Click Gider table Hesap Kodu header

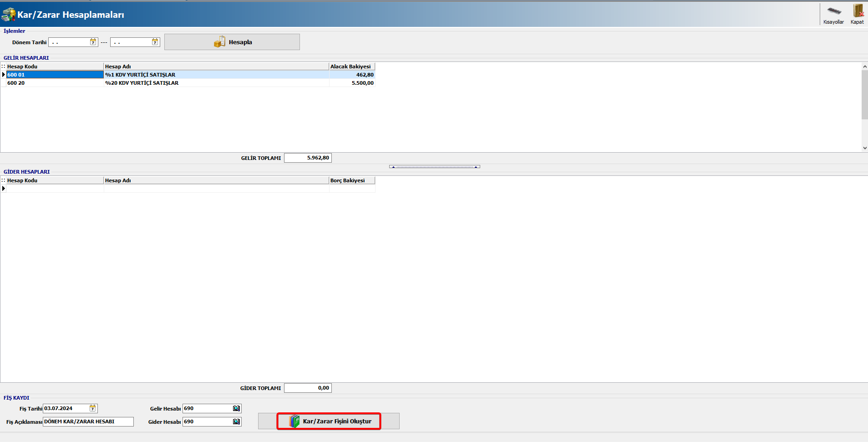pyautogui.click(x=55, y=180)
